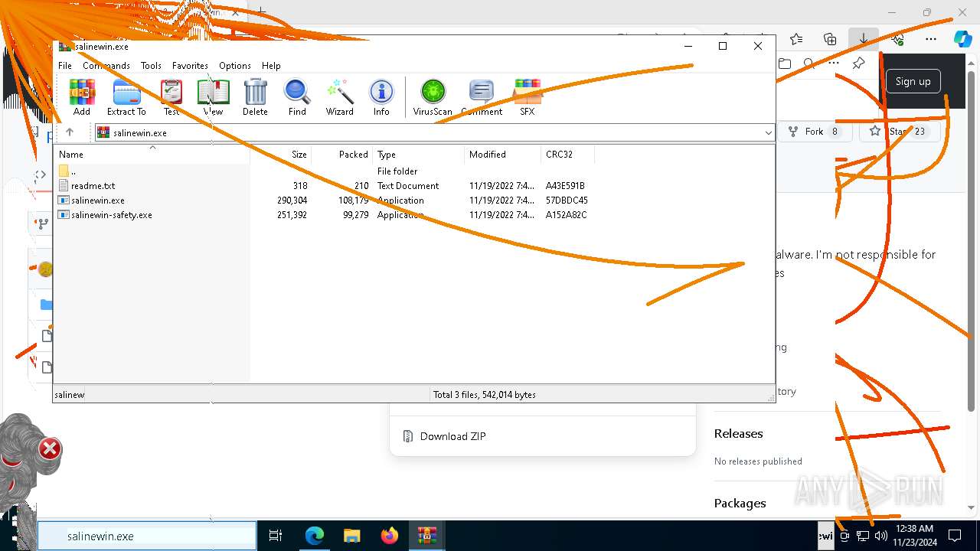
Task: Open the Releases section link
Action: (x=738, y=433)
